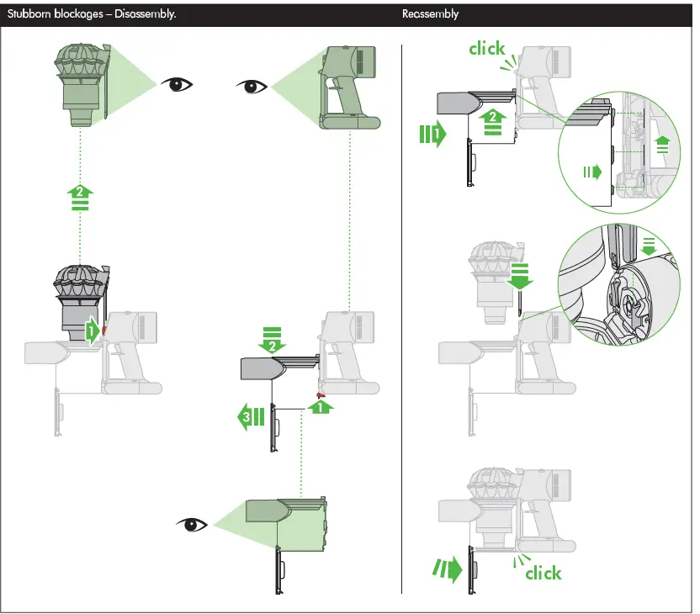The width and height of the screenshot is (700, 614).
Task: Open the Stubborn blockages – Disassembly section
Action: [x=89, y=13]
